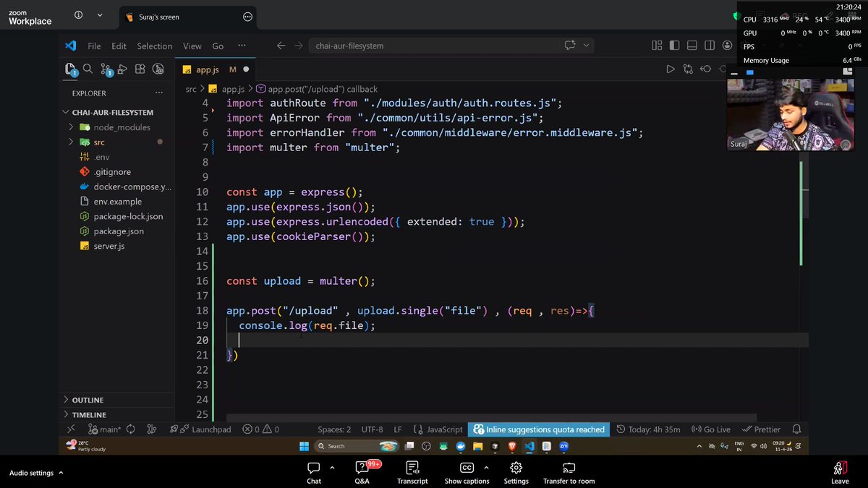Click the compare changes icon beside Run
Viewport: 868px width, 488px height.
(687, 69)
